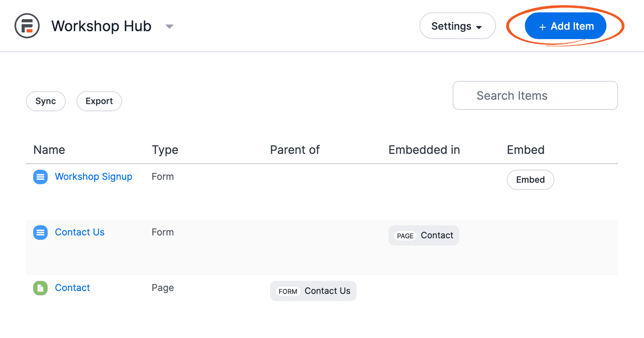Click the Workshop Signup form icon

(x=40, y=177)
